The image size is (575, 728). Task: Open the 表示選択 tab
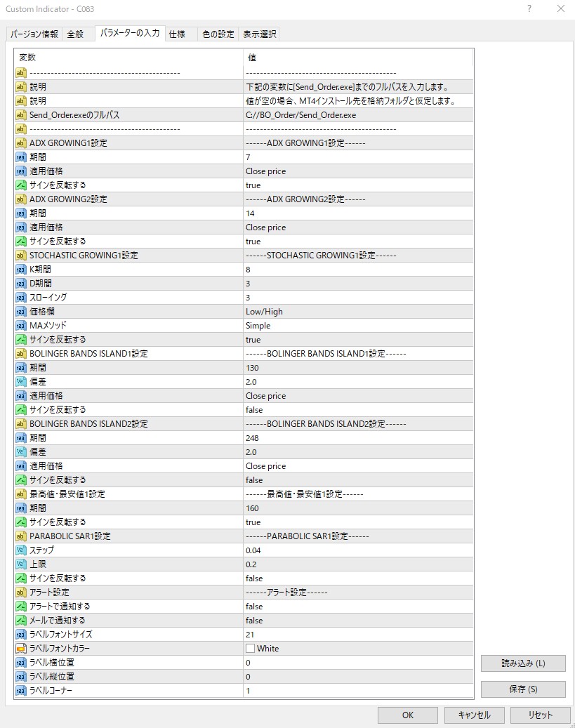259,34
